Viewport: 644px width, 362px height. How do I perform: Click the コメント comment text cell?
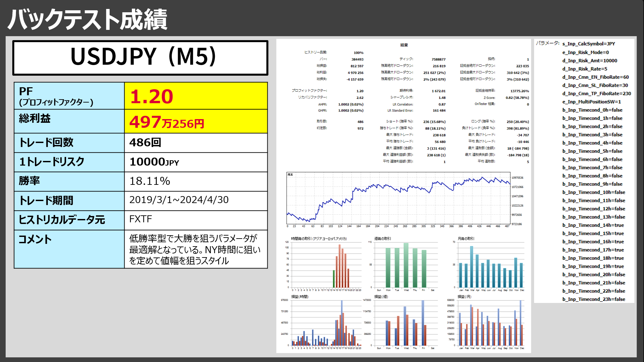196,249
